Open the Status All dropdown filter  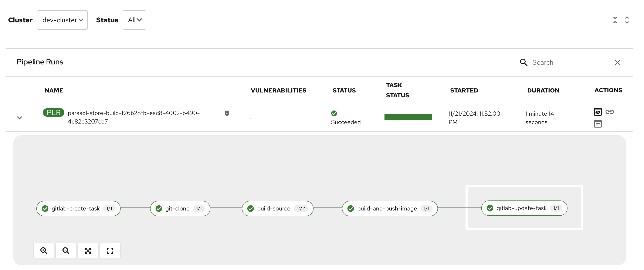tap(134, 20)
